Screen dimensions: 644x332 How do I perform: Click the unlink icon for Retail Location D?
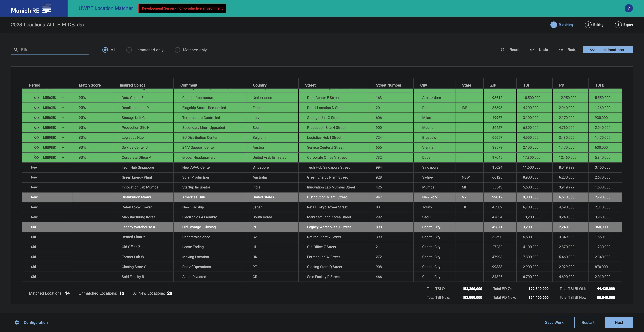click(36, 108)
